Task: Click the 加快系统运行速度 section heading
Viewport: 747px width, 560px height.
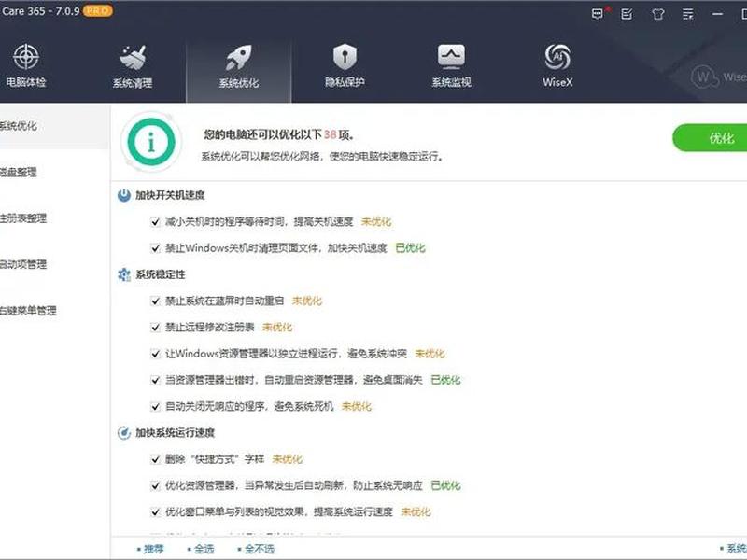Action: click(x=175, y=433)
